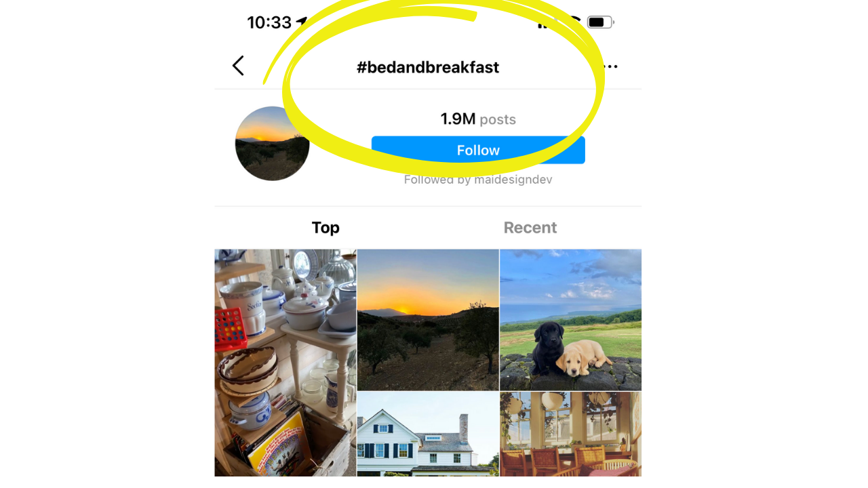Open the two puppies photo
This screenshot has width=868, height=488.
pyautogui.click(x=570, y=319)
